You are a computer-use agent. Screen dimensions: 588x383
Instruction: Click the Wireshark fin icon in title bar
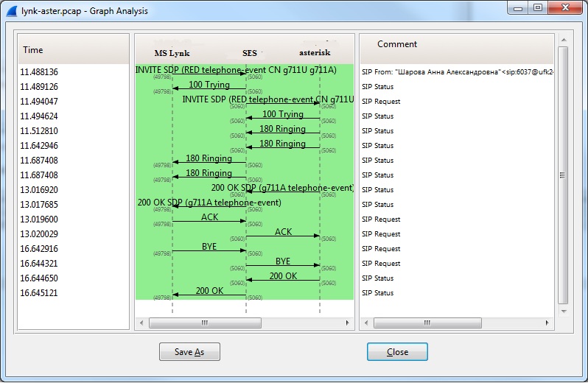pos(12,11)
